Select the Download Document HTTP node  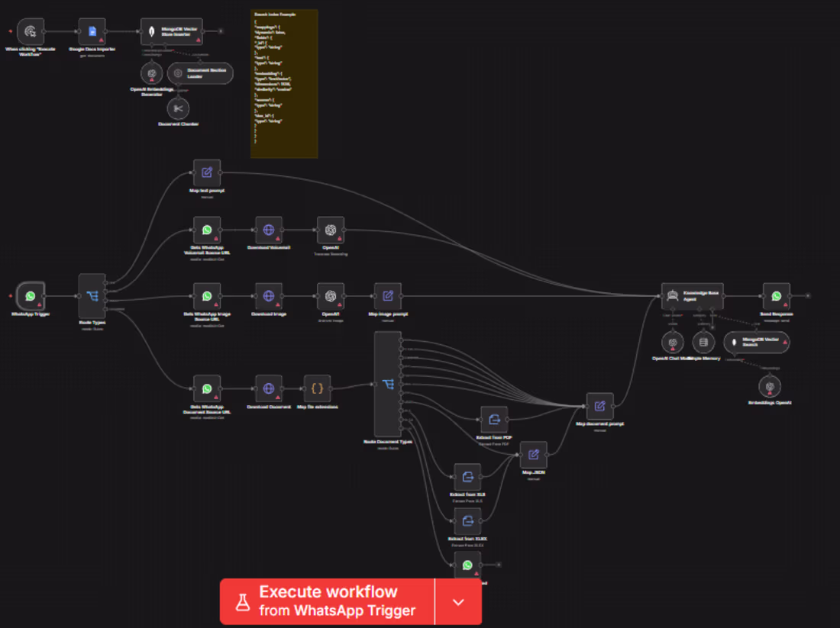coord(269,388)
